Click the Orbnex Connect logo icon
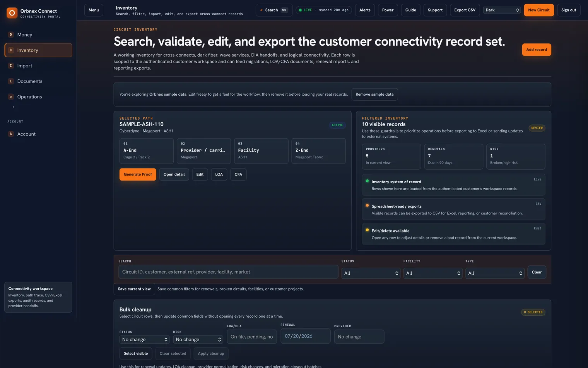This screenshot has height=368, width=588. [12, 13]
